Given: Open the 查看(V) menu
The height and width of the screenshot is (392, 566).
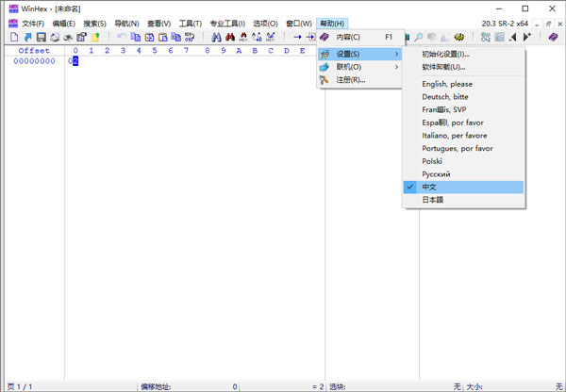Looking at the screenshot, I should 158,24.
